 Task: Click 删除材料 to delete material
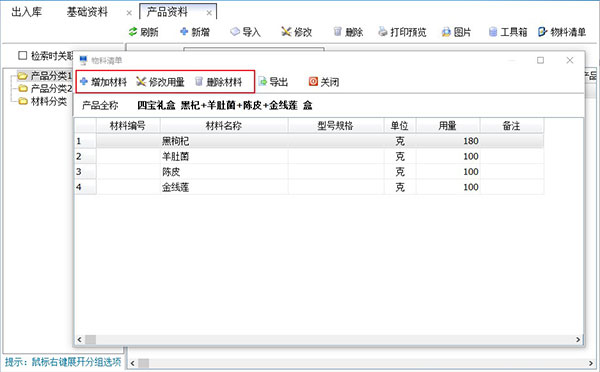pos(218,82)
